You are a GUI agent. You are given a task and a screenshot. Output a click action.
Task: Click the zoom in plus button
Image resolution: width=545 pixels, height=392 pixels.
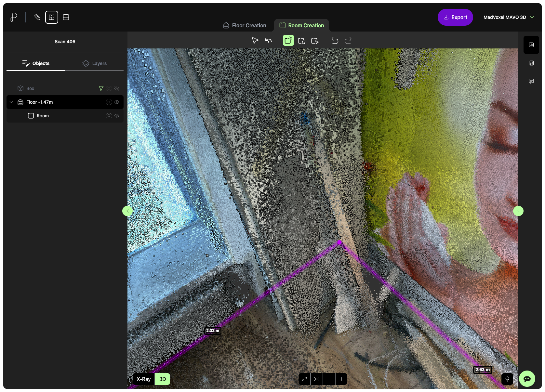[341, 379]
